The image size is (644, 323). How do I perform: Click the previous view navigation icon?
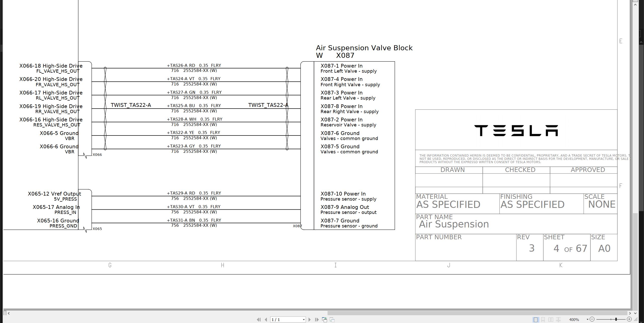[325, 319]
